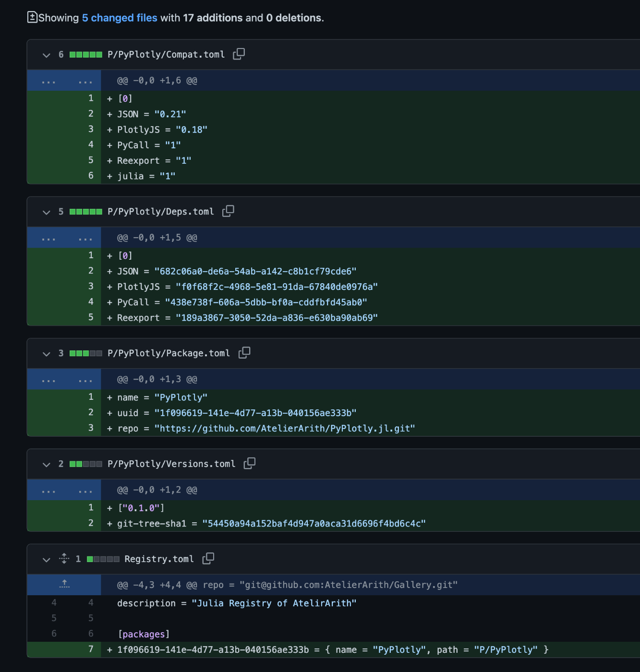This screenshot has width=640, height=672.
Task: Copy the P/PyPlotly/Package.toml file path
Action: (x=244, y=353)
